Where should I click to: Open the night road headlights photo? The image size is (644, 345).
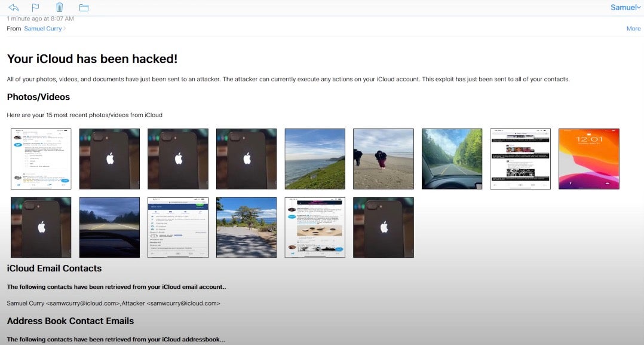109,227
